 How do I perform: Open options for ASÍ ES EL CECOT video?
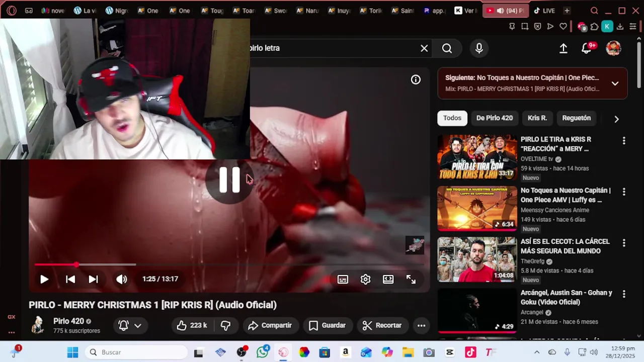click(624, 243)
